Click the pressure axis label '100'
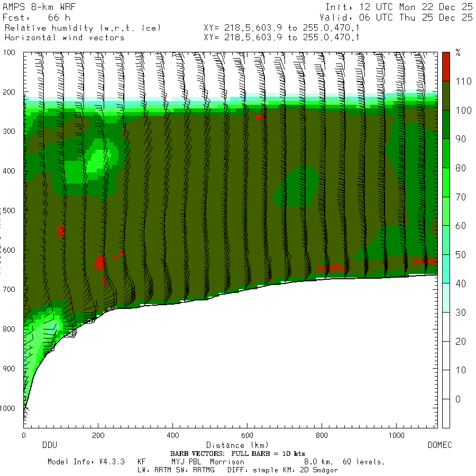 9,52
